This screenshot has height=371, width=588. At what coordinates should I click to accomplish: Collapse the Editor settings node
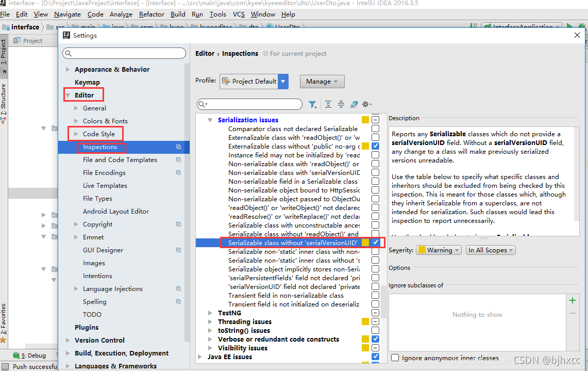68,95
